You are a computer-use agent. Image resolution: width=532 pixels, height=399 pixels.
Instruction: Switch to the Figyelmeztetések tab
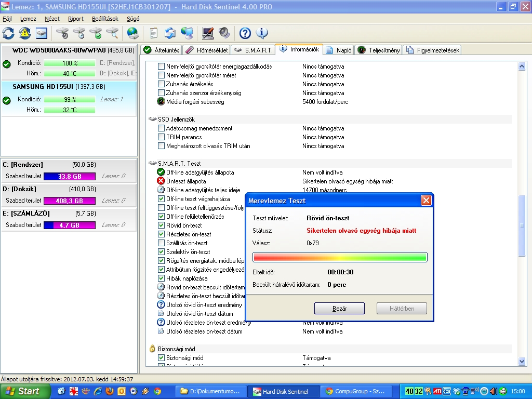433,50
